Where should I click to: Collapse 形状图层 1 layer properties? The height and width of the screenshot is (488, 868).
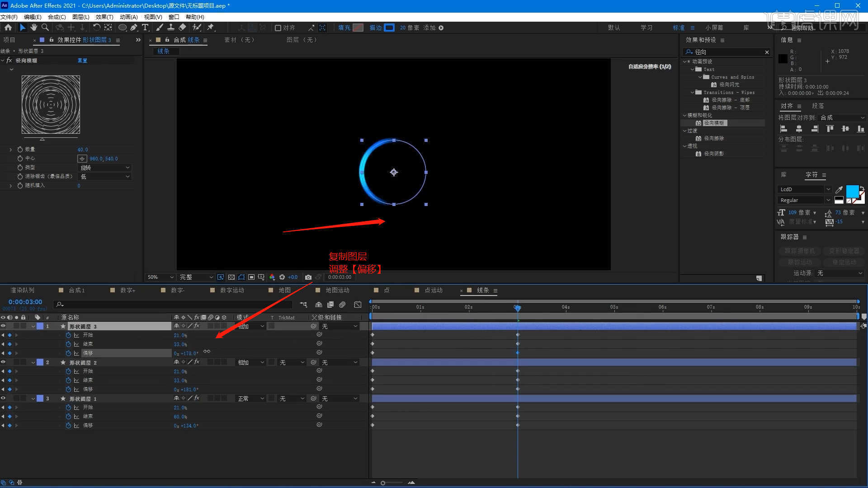[33, 399]
